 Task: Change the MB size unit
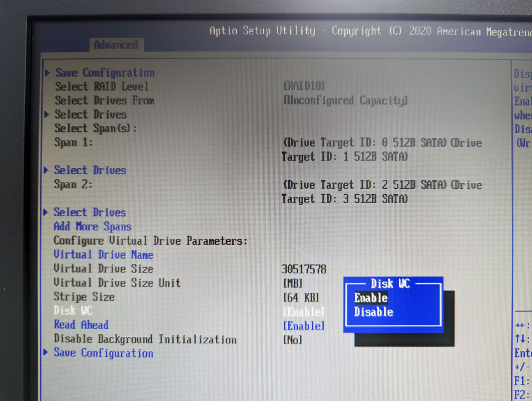(x=293, y=283)
